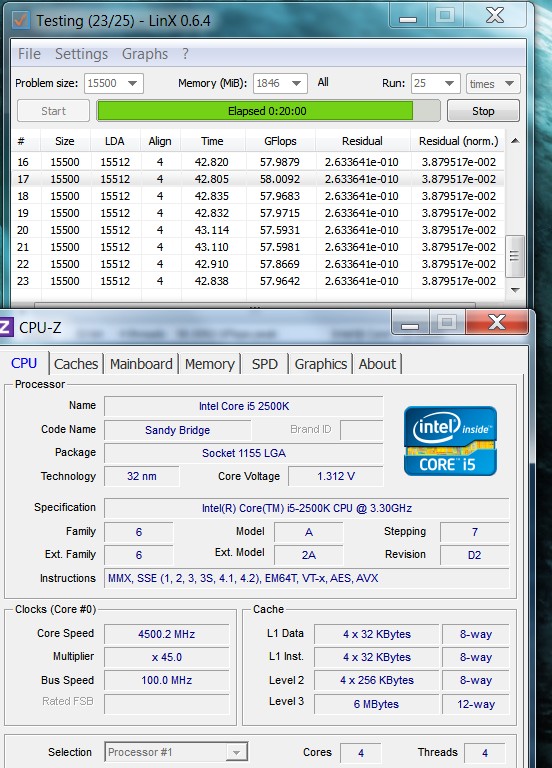The image size is (552, 768).
Task: Switch to the Caches tab
Action: pyautogui.click(x=76, y=364)
